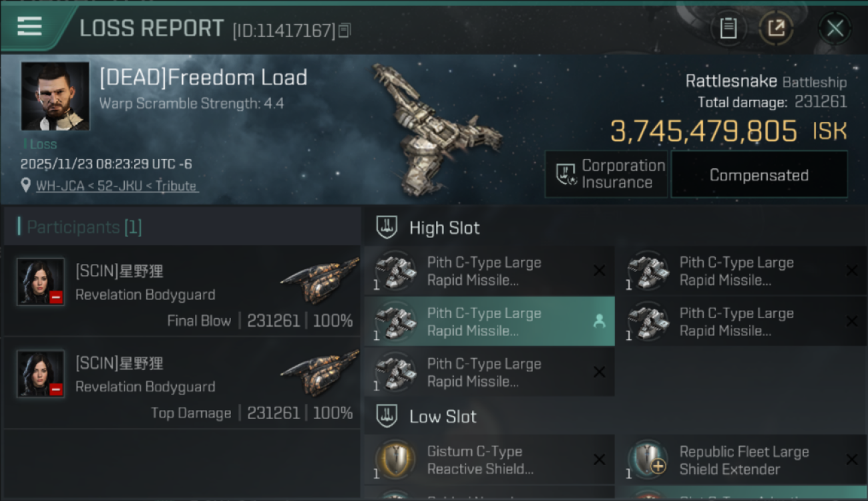The image size is (868, 501).
Task: Click the Top Damage Revelation ship icon
Action: pos(320,374)
